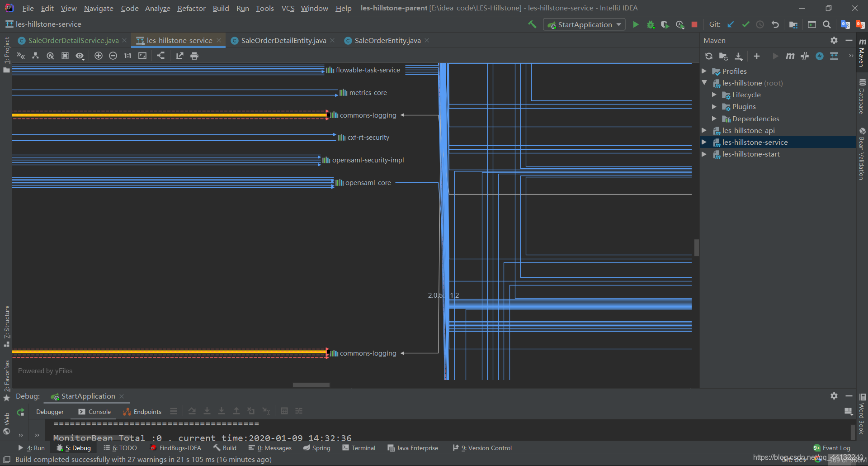Open Maven panel settings gear
868x466 pixels.
[x=834, y=40]
